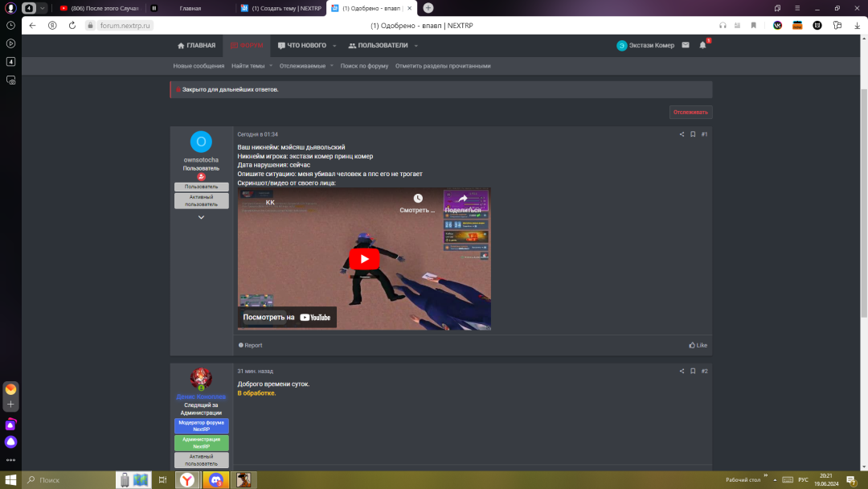Open the Пользователи menu item
The image size is (868, 489).
[x=378, y=45]
